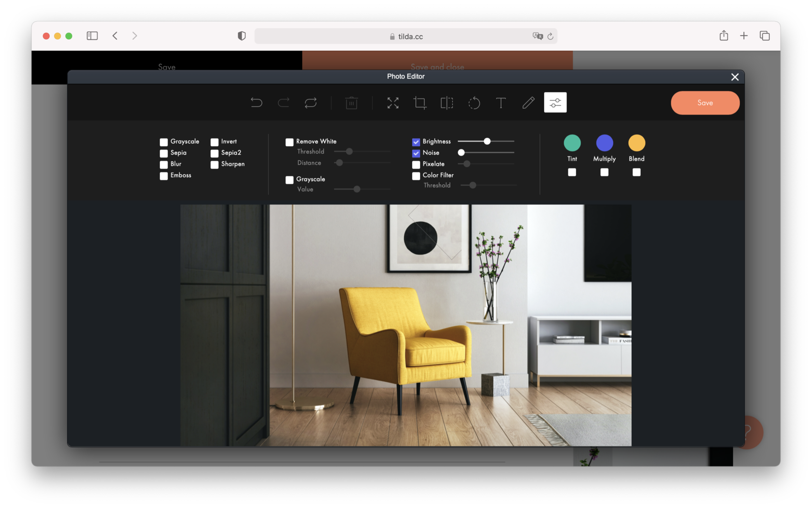Reset the image with the loop arrows icon
The height and width of the screenshot is (508, 812).
311,102
